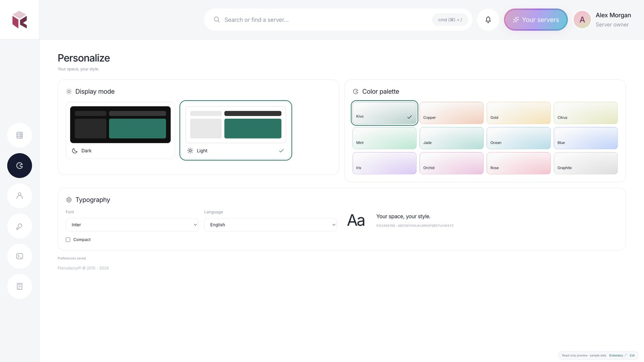Choose the Mint color palette

[384, 138]
